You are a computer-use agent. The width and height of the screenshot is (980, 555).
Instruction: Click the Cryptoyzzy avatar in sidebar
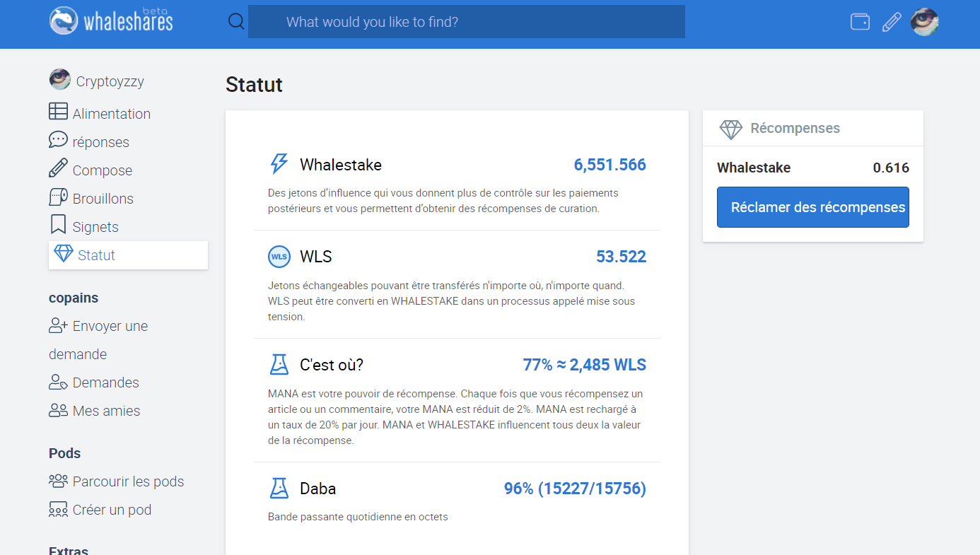click(x=60, y=79)
